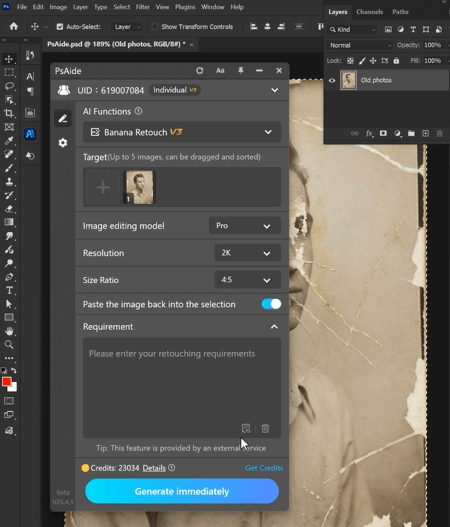Select the Path Selection tool
Image resolution: width=450 pixels, height=527 pixels.
pyautogui.click(x=9, y=304)
